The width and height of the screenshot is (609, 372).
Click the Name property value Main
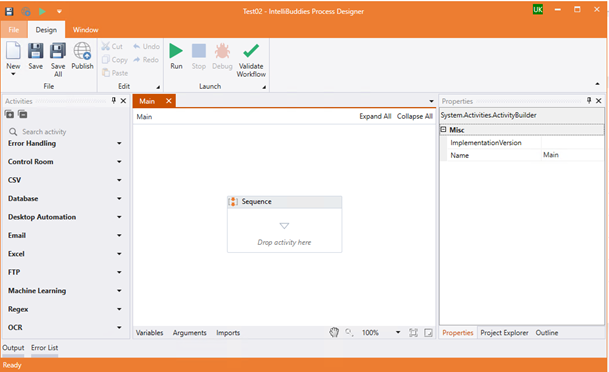[572, 155]
